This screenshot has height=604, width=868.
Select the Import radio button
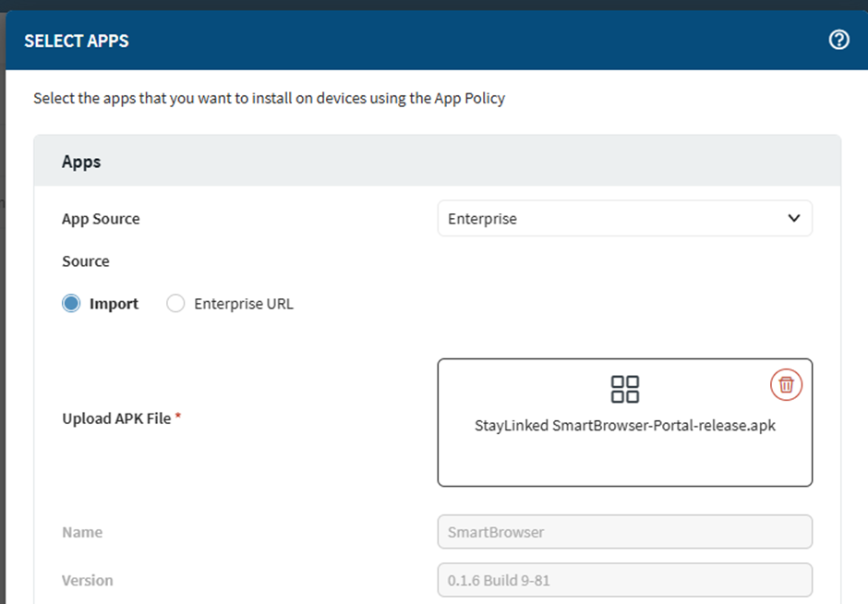pos(71,303)
